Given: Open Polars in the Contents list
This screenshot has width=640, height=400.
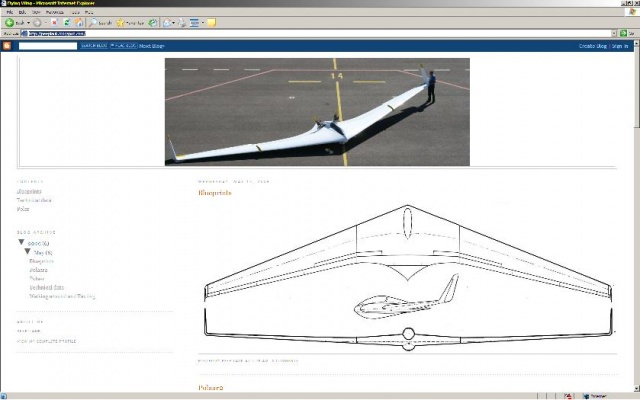Looking at the screenshot, I should [x=23, y=209].
